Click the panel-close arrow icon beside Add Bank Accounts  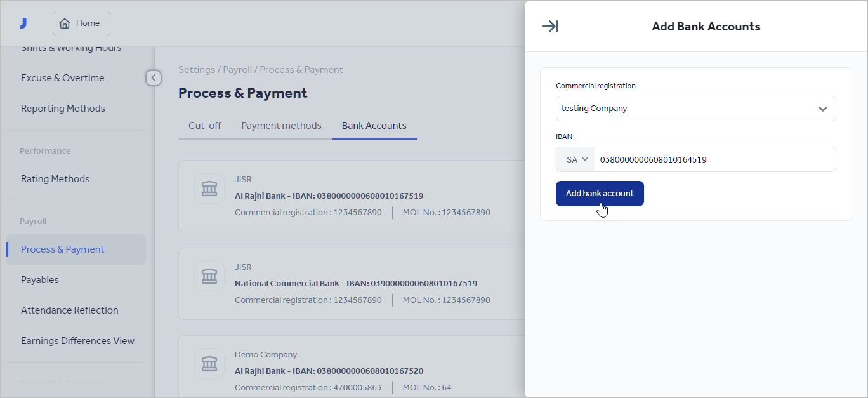coord(549,26)
